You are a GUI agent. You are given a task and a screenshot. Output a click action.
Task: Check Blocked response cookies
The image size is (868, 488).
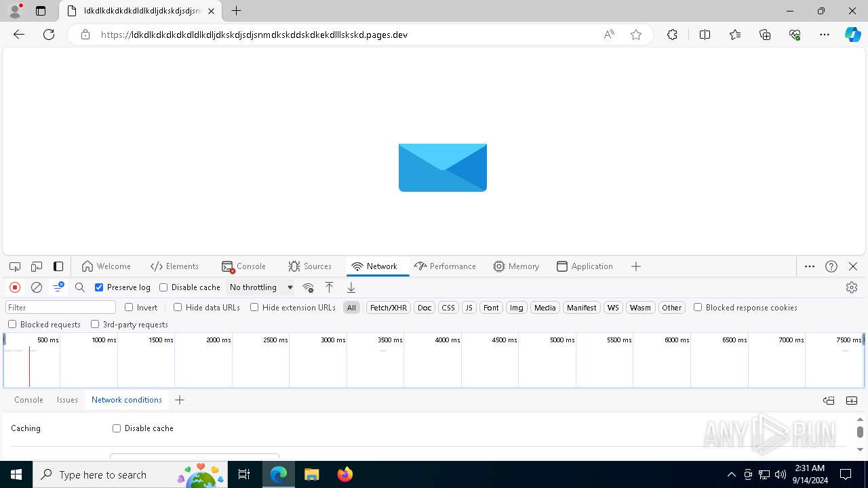[x=698, y=307]
